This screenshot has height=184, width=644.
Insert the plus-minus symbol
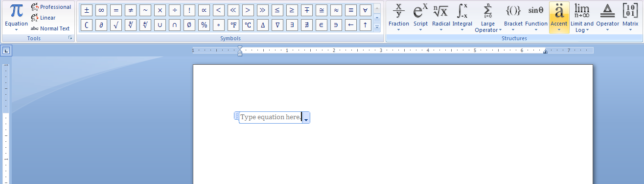point(87,10)
